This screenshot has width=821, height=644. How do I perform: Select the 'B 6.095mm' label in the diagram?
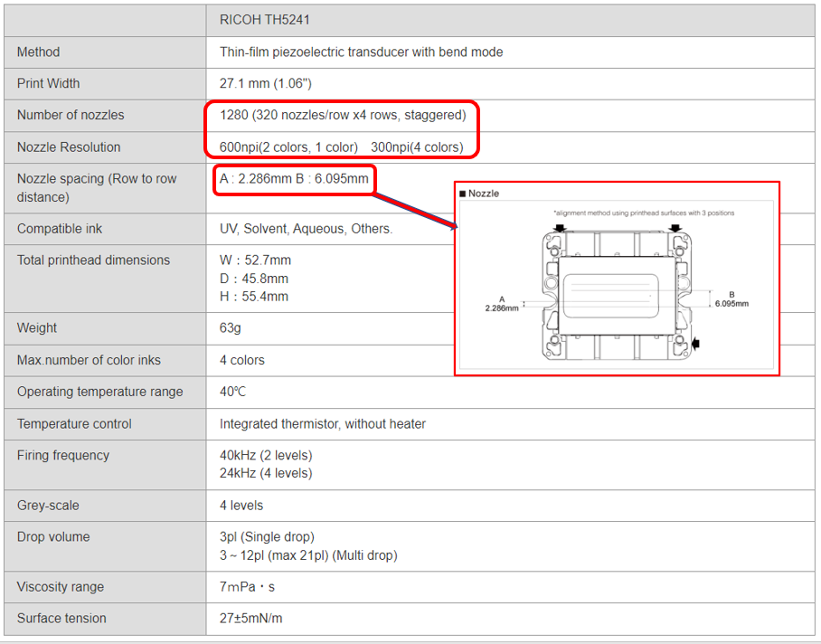pyautogui.click(x=731, y=298)
